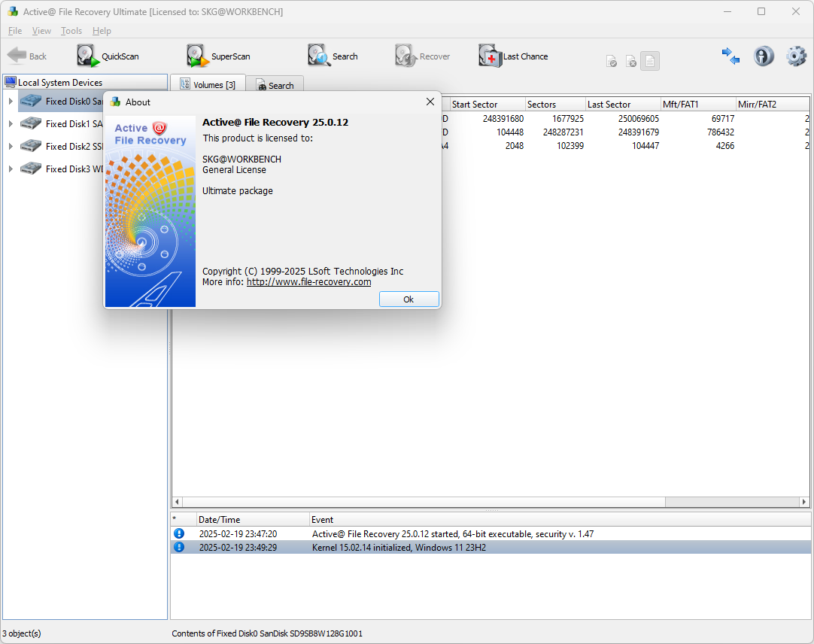Close the About dialog with X
Viewport: 814px width, 644px height.
click(x=430, y=102)
